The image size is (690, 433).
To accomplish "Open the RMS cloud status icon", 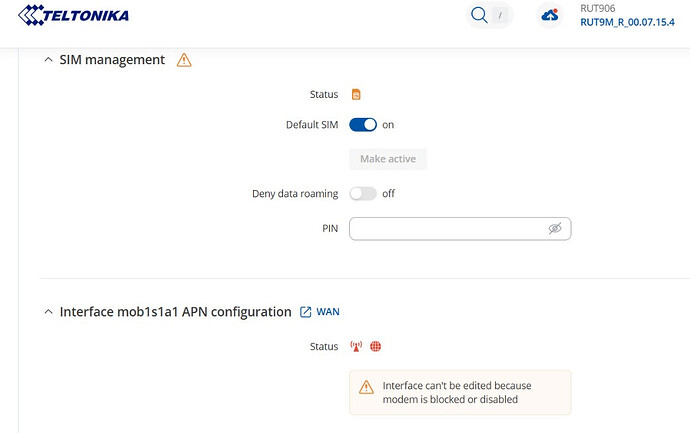I will click(548, 15).
